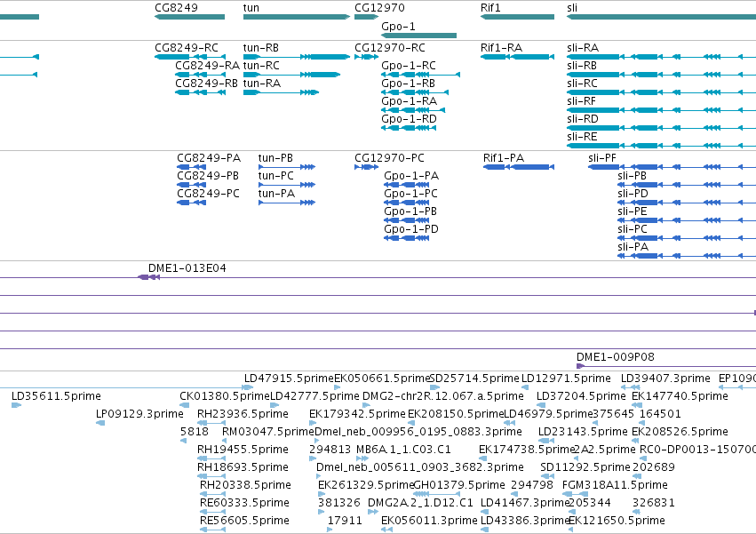Viewport: 756px width, 534px height.
Task: Click the sli-RA transcript label
Action: point(583,48)
